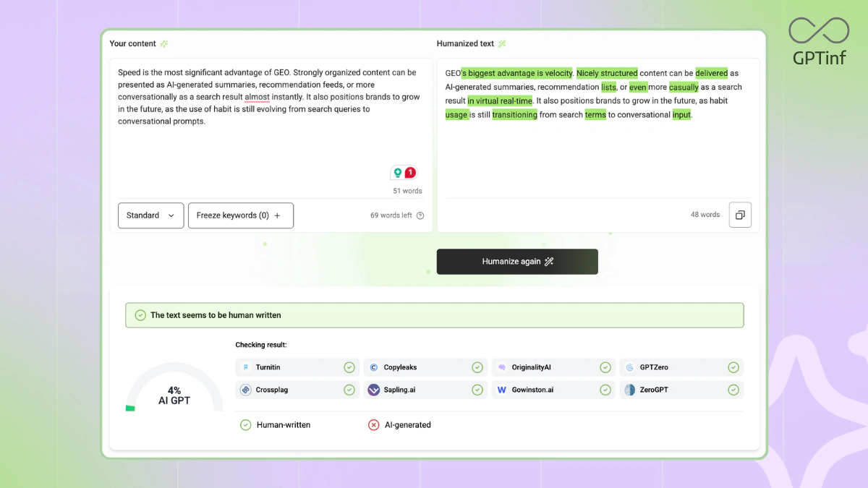Expand Freeze keywords (0) with plus

240,215
